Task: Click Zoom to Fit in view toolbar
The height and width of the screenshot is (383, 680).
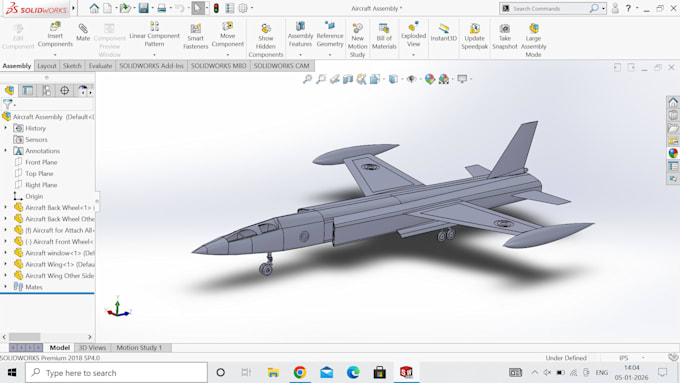Action: click(x=307, y=79)
